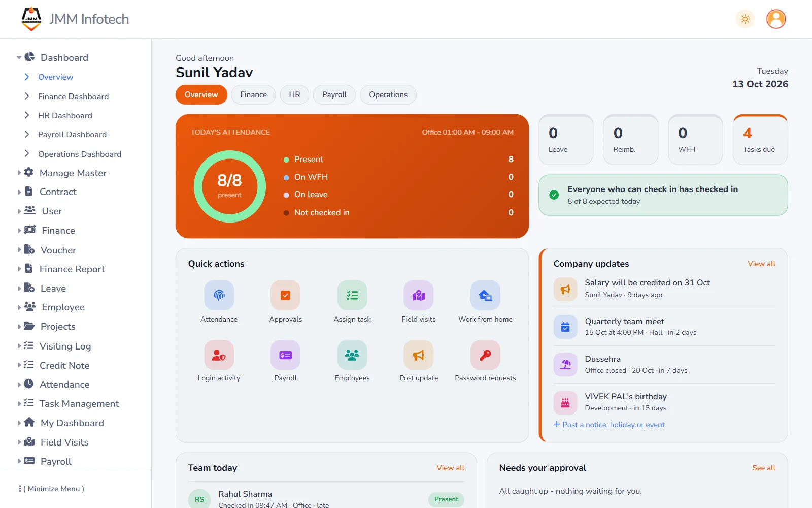Click the Dussehra holiday umbrella icon
The width and height of the screenshot is (812, 508).
pos(565,365)
